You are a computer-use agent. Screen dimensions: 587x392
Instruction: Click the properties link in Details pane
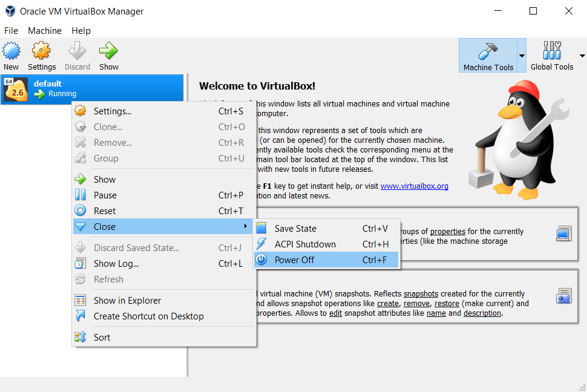(x=448, y=231)
